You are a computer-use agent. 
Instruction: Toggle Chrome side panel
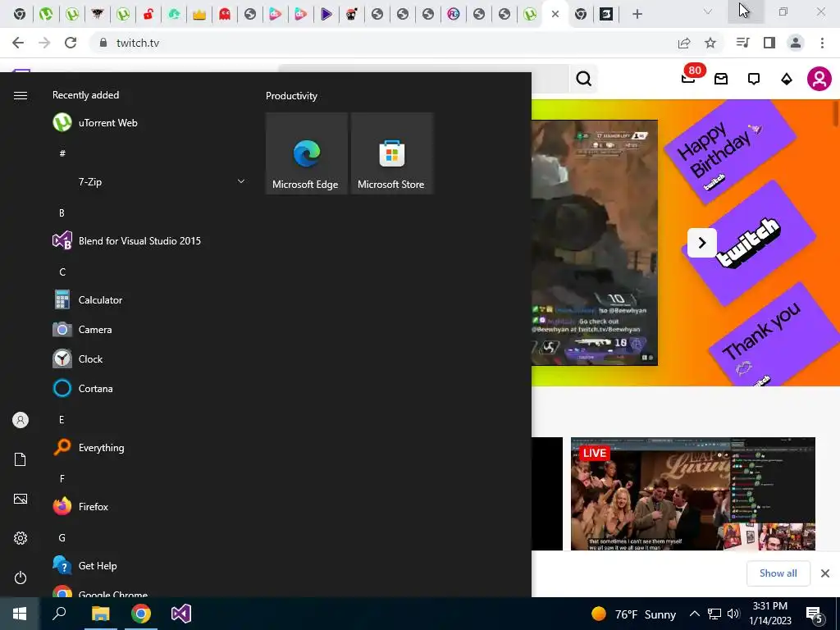[x=769, y=43]
